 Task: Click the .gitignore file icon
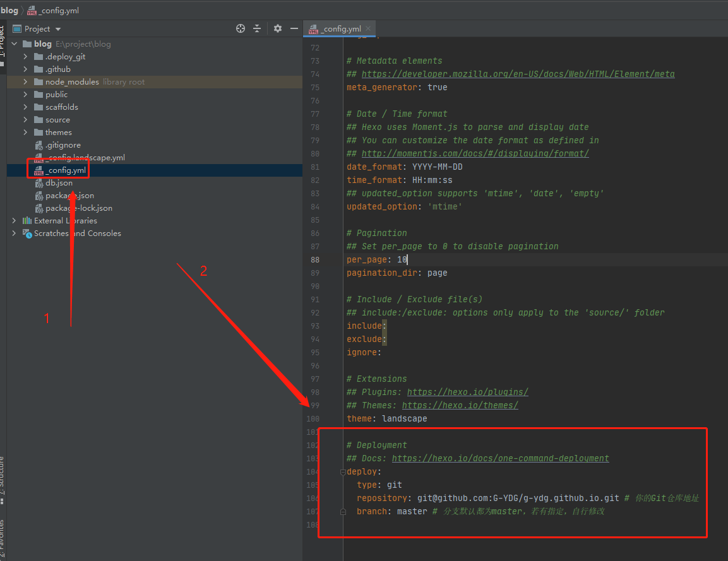tap(39, 145)
